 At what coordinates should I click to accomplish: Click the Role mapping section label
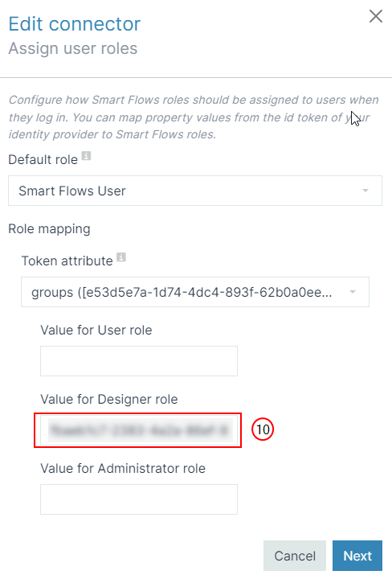tap(50, 229)
